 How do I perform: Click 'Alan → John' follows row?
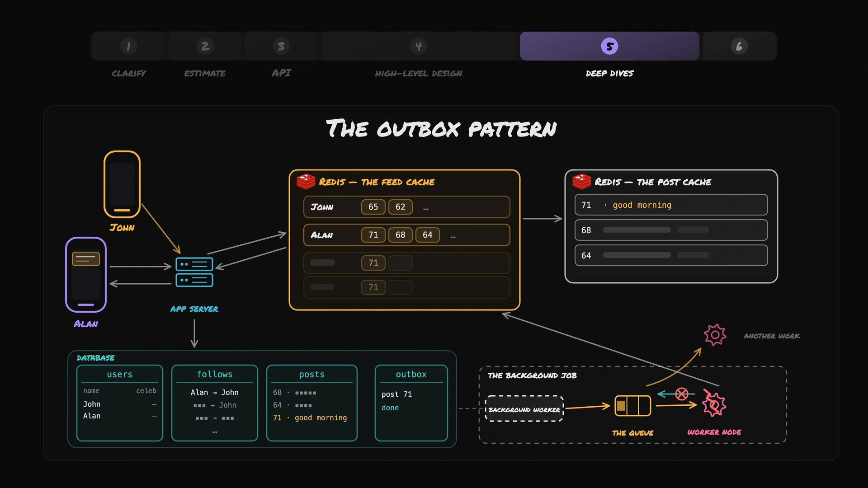(215, 393)
